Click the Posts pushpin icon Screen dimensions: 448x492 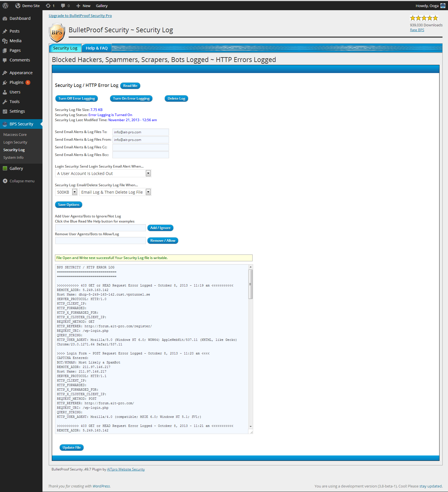coord(5,31)
